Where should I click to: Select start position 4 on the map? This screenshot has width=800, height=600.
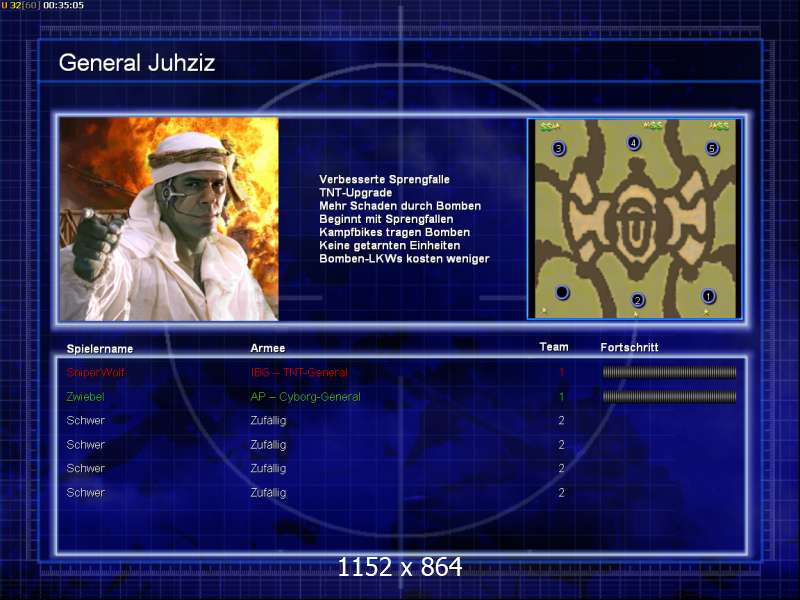(x=634, y=143)
